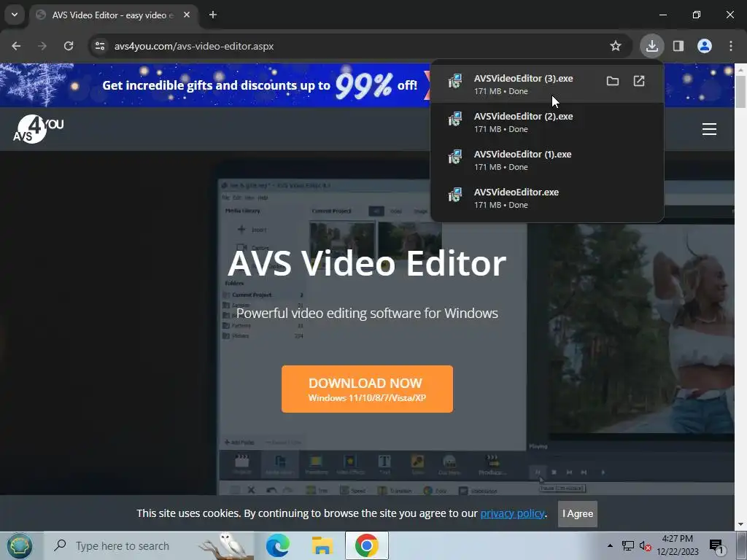Select the AVS Video Editor browser tab
747x560 pixels.
tap(115, 15)
